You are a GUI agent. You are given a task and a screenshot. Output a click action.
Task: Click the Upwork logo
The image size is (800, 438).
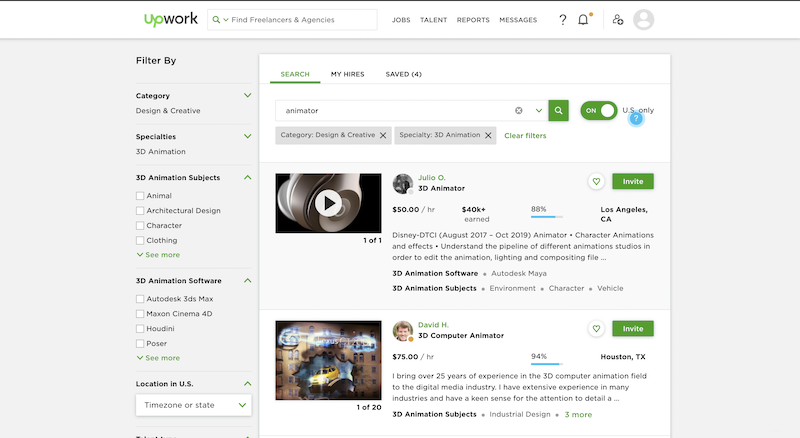pos(170,19)
